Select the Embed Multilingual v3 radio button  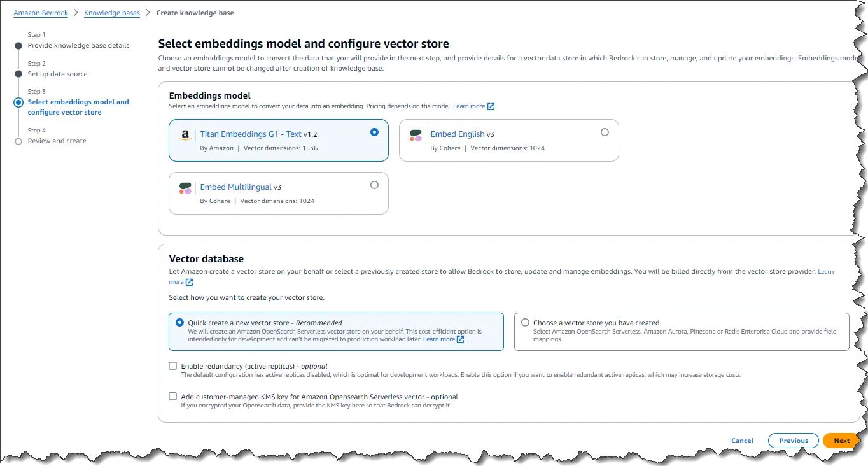tap(374, 185)
